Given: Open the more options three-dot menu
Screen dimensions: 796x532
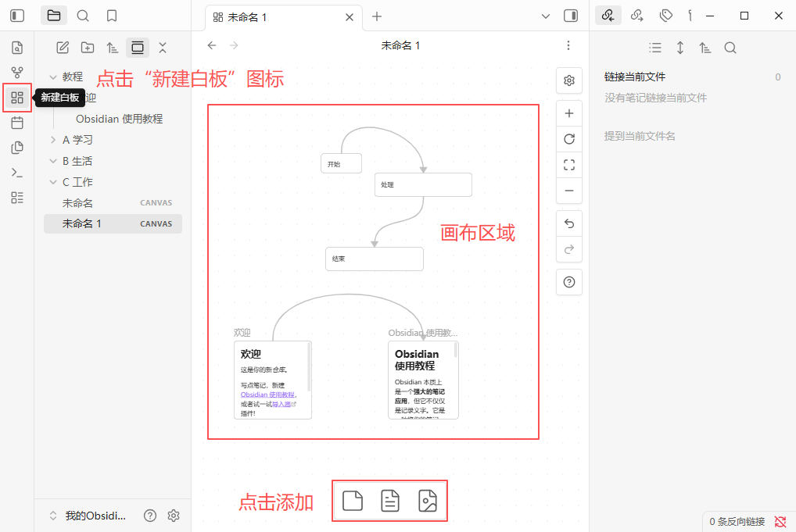Looking at the screenshot, I should point(568,45).
